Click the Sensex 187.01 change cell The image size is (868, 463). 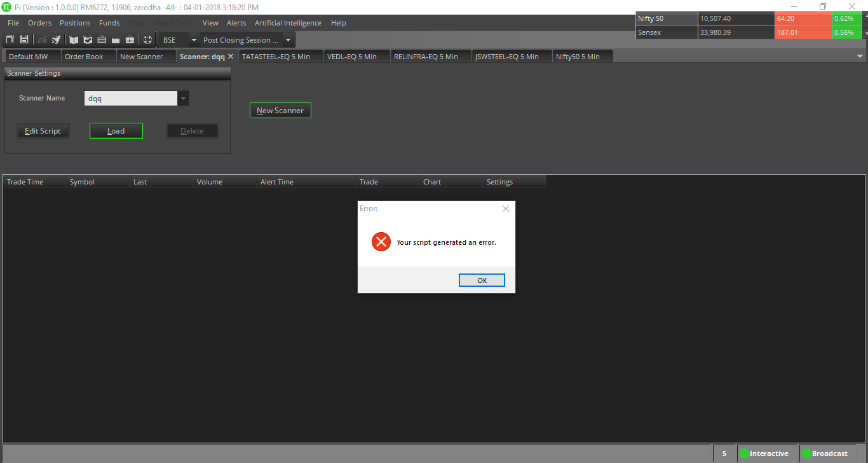[x=803, y=32]
